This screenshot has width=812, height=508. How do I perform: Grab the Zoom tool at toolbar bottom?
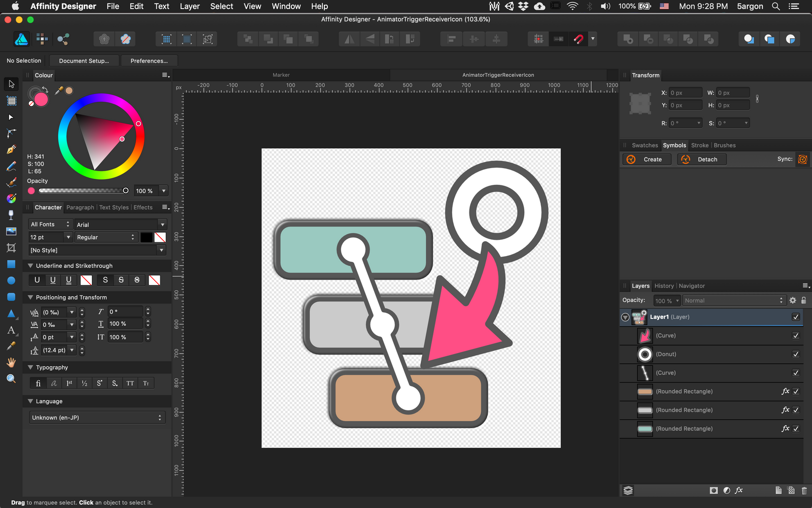11,378
